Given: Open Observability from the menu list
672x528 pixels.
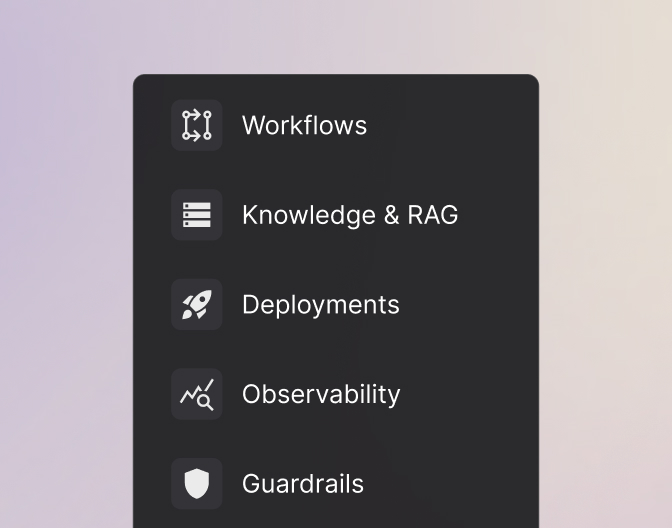Looking at the screenshot, I should tap(320, 395).
